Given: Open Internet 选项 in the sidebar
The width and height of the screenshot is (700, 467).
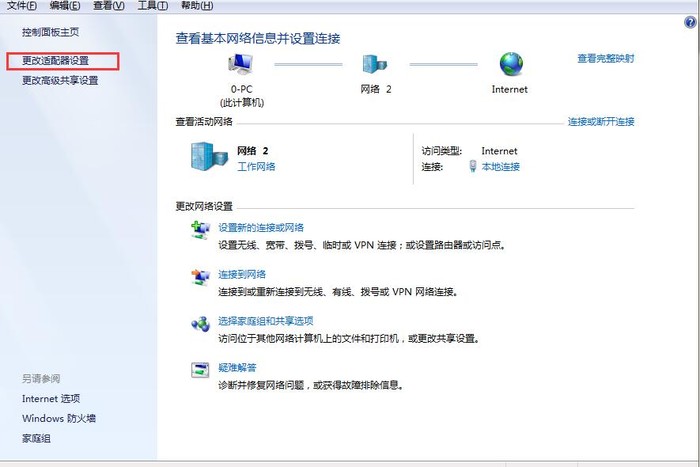Looking at the screenshot, I should (51, 399).
